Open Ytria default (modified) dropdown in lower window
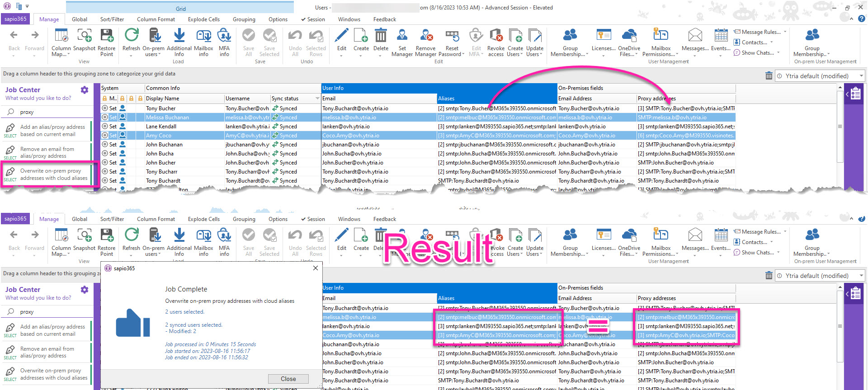Screen dimensions: 868x390 tap(861, 276)
